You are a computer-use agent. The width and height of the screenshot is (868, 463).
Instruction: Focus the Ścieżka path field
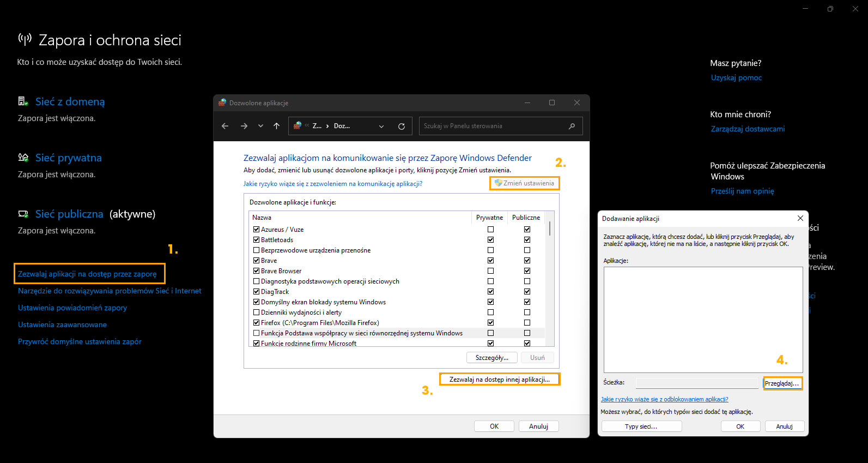697,383
